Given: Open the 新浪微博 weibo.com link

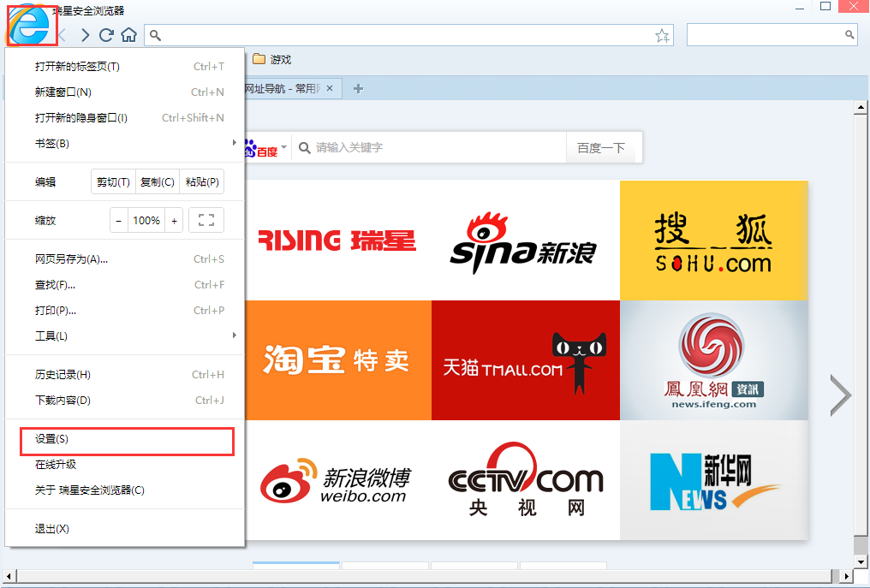Looking at the screenshot, I should (337, 480).
